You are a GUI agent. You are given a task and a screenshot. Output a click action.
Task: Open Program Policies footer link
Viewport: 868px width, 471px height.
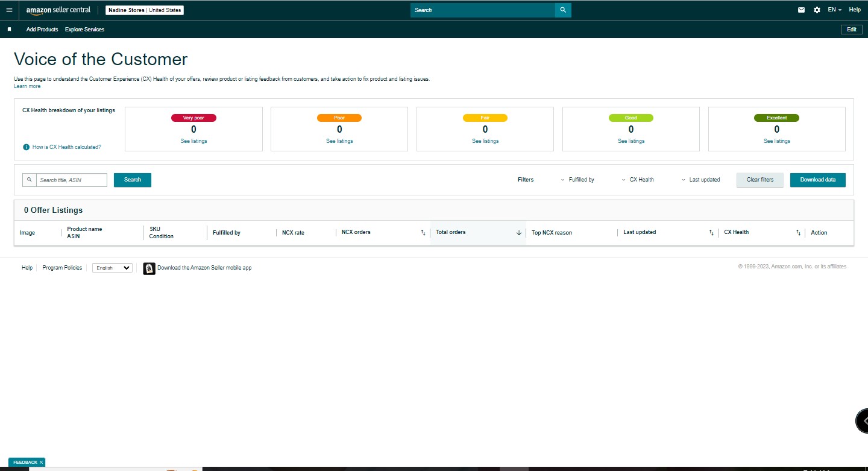click(62, 268)
